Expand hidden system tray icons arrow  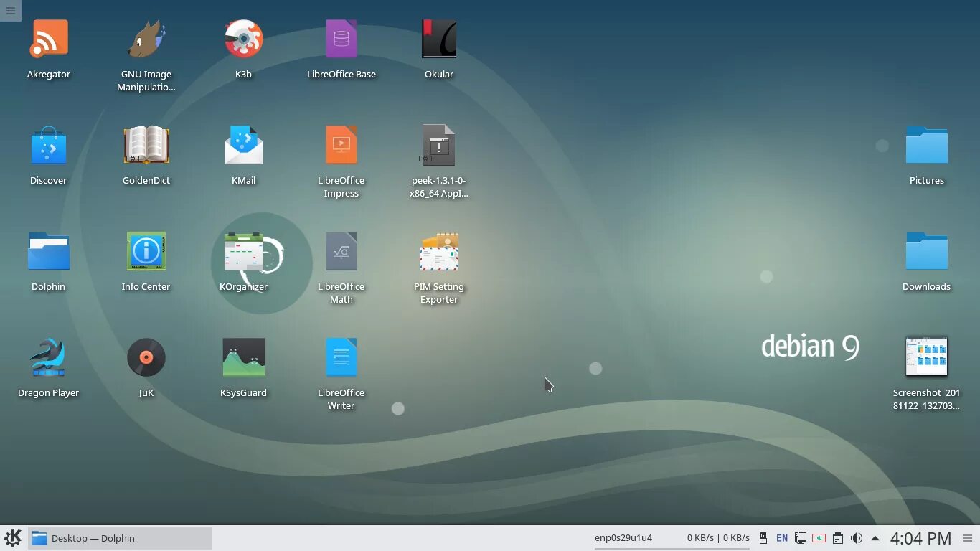(875, 538)
